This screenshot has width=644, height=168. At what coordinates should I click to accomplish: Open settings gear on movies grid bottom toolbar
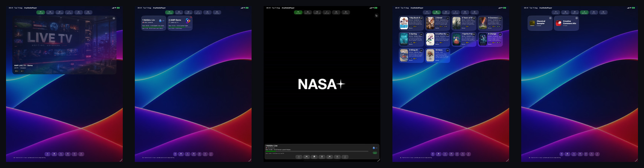[439, 154]
